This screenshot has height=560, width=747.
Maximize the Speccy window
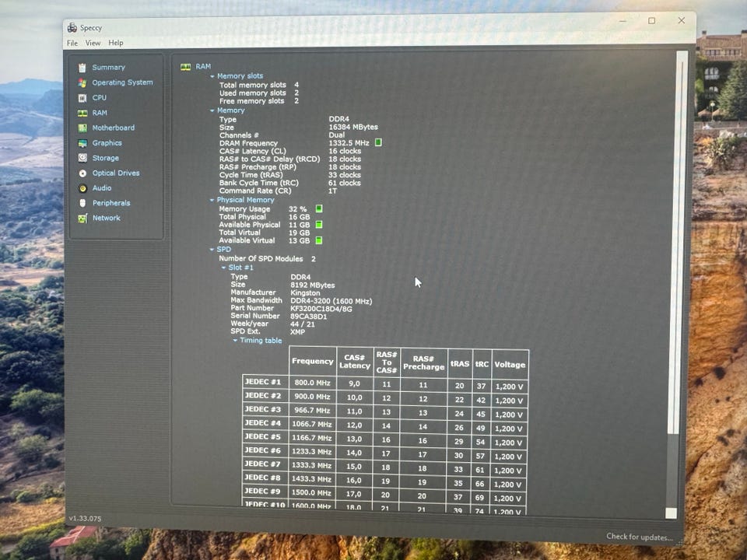tap(652, 21)
